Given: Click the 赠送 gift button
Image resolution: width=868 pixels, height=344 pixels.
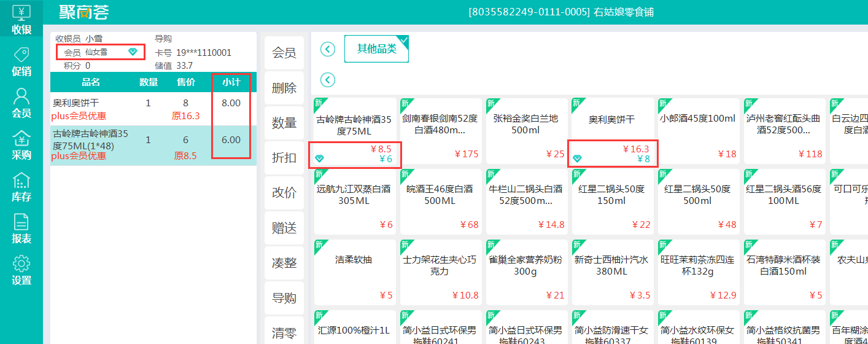Looking at the screenshot, I should coord(284,228).
